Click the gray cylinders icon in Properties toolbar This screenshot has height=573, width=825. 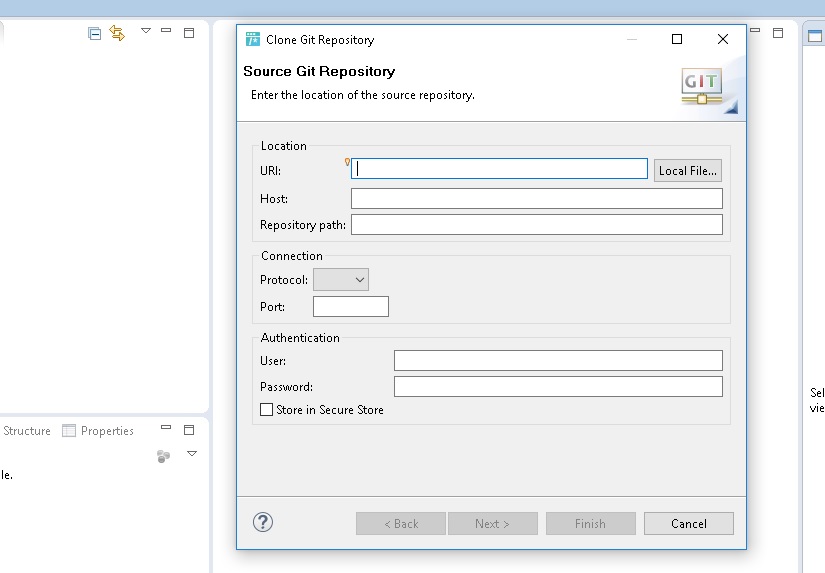pos(164,456)
